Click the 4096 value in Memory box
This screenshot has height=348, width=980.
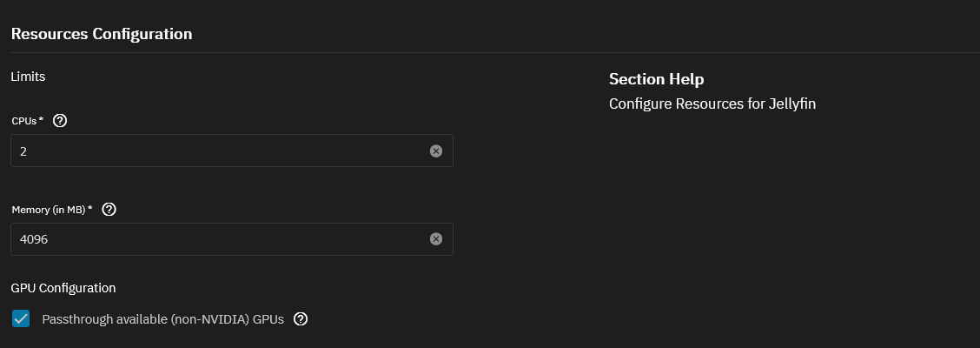(34, 239)
